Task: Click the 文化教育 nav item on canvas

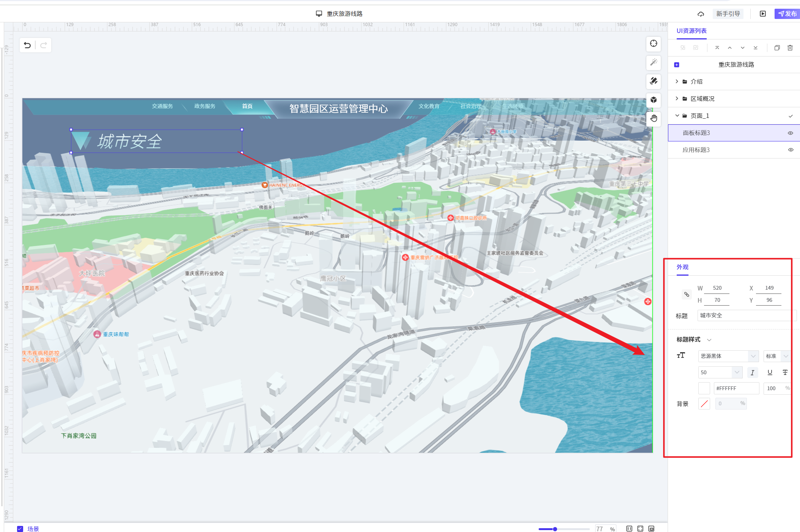Action: coord(429,106)
